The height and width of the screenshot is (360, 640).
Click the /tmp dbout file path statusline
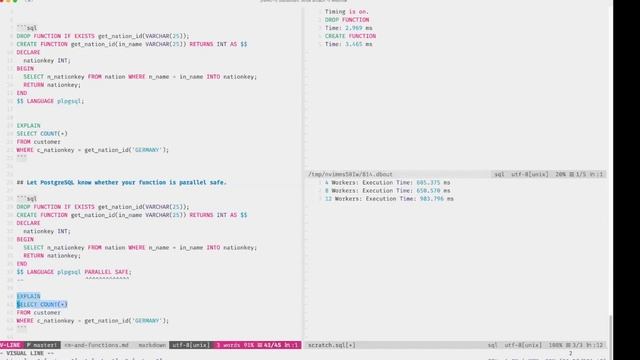pos(350,174)
